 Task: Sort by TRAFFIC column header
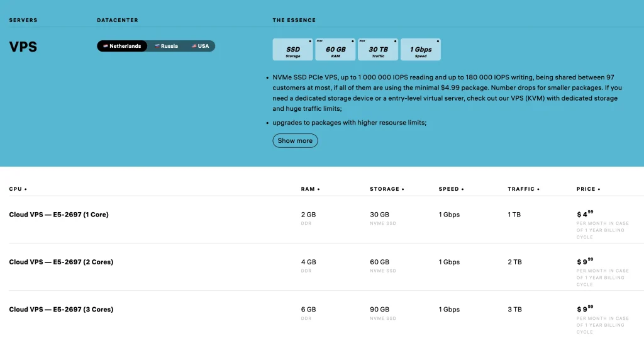point(523,189)
